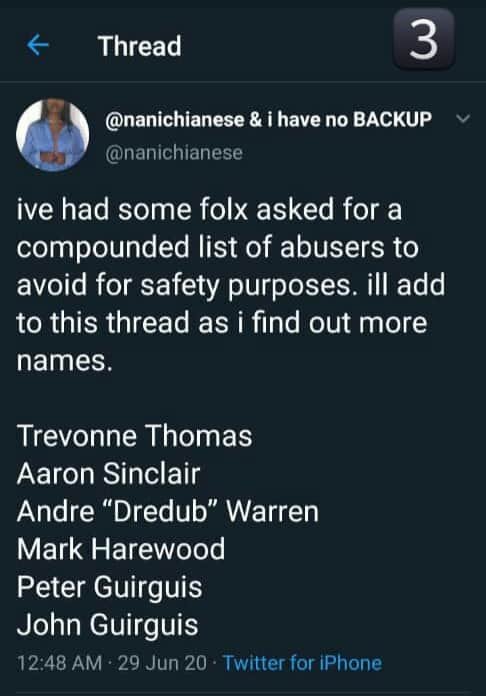Tap the Thread header title
Screen dimensions: 486x696
pos(140,46)
